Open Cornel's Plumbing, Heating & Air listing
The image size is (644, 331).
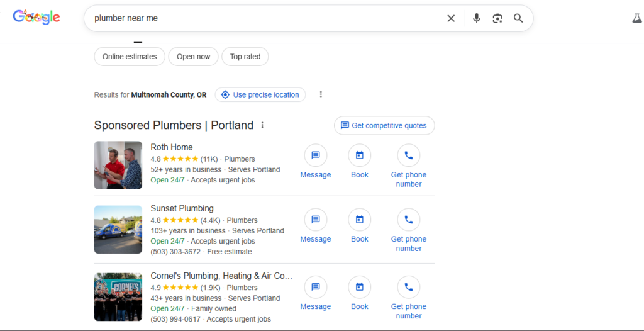[x=221, y=276]
